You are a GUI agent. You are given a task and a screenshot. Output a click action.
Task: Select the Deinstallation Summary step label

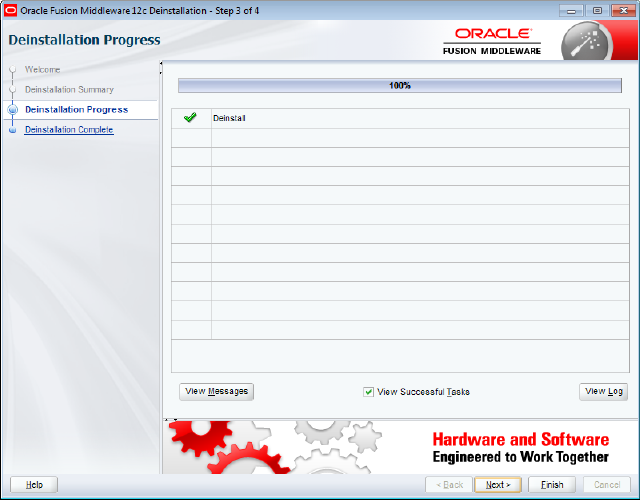pos(69,89)
